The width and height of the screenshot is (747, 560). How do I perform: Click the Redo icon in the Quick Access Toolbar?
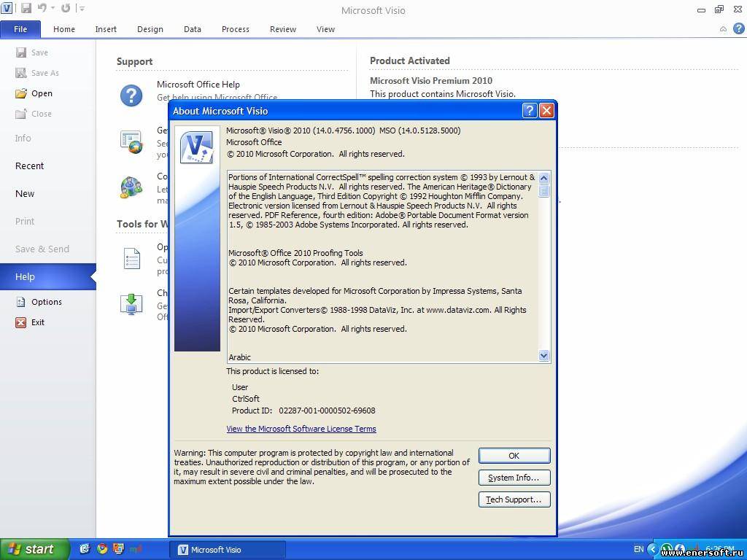point(66,8)
